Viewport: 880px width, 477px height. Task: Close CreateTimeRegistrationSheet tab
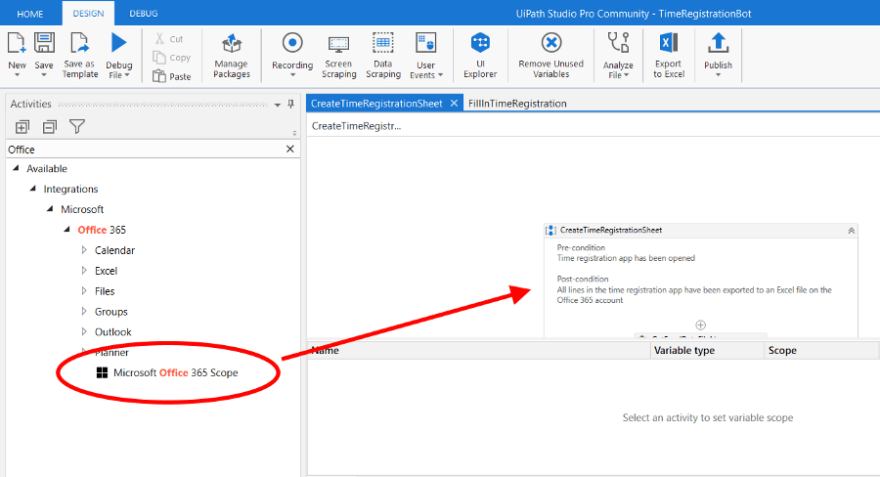[x=454, y=103]
